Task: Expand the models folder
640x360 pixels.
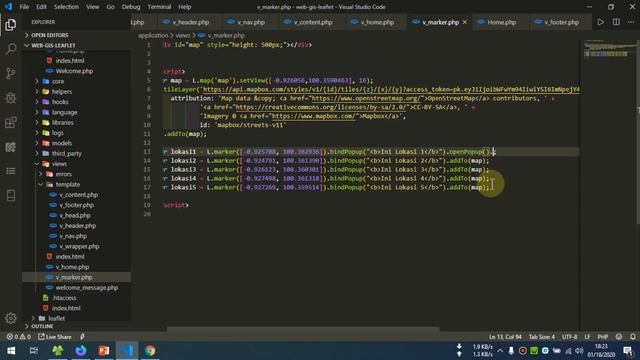Action: point(77,143)
